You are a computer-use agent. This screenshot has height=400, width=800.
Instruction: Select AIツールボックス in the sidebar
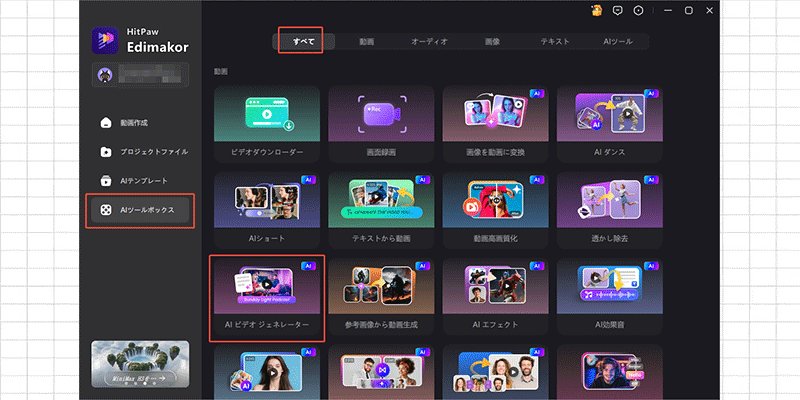click(x=140, y=210)
